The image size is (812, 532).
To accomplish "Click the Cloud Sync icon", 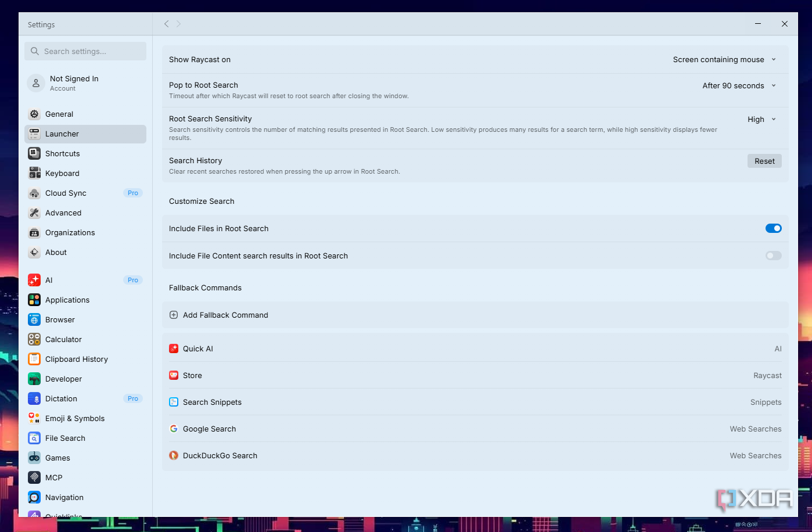I will pos(34,193).
